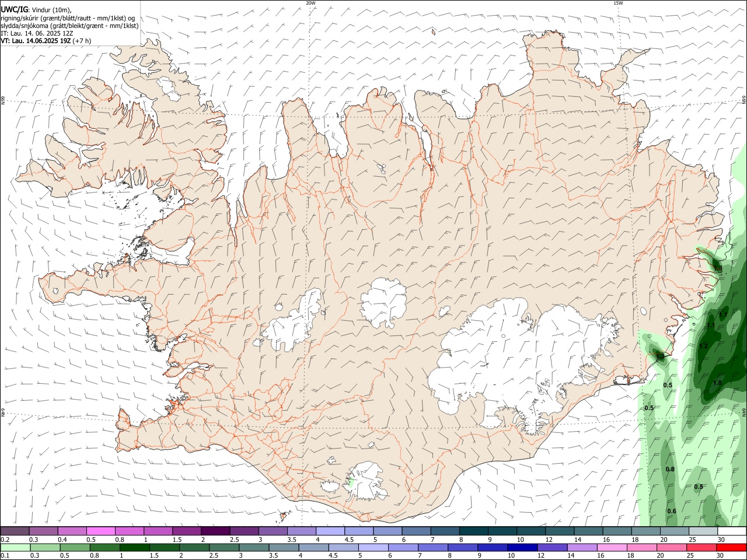The width and height of the screenshot is (747, 560).
Task: Select the white 30 snow-scale swatch
Action: [732, 531]
